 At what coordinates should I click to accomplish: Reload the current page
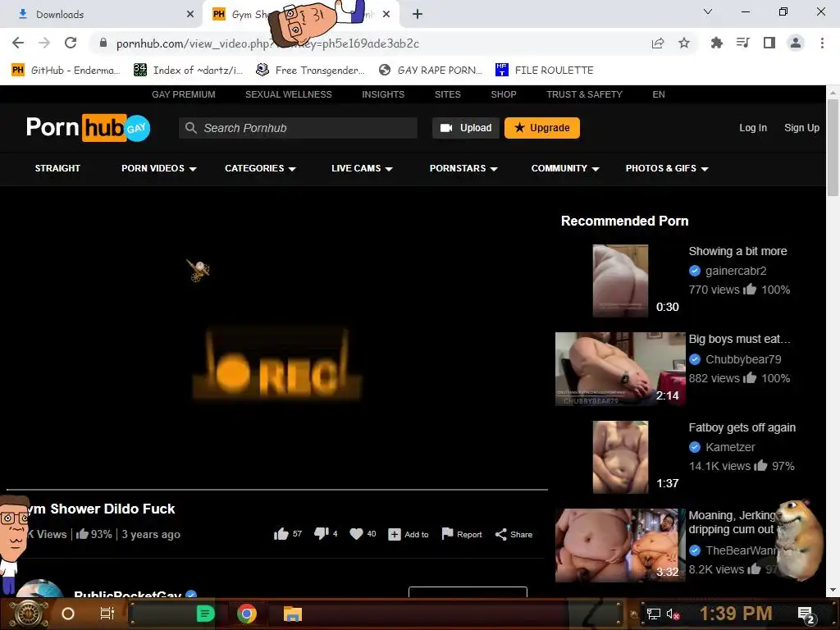(x=71, y=43)
